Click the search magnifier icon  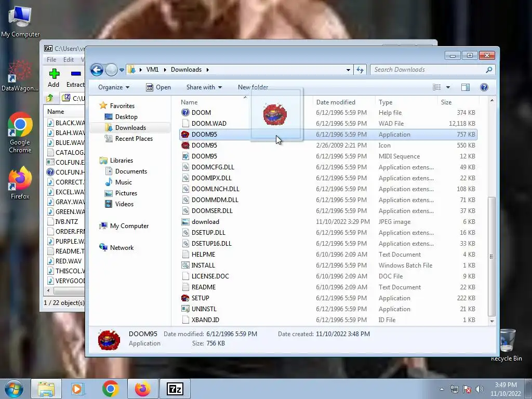489,70
